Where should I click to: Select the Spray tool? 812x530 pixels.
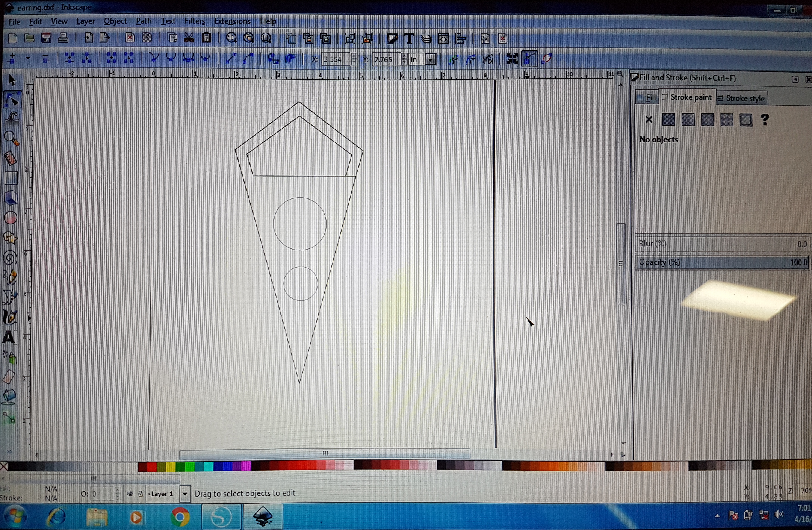coord(10,357)
